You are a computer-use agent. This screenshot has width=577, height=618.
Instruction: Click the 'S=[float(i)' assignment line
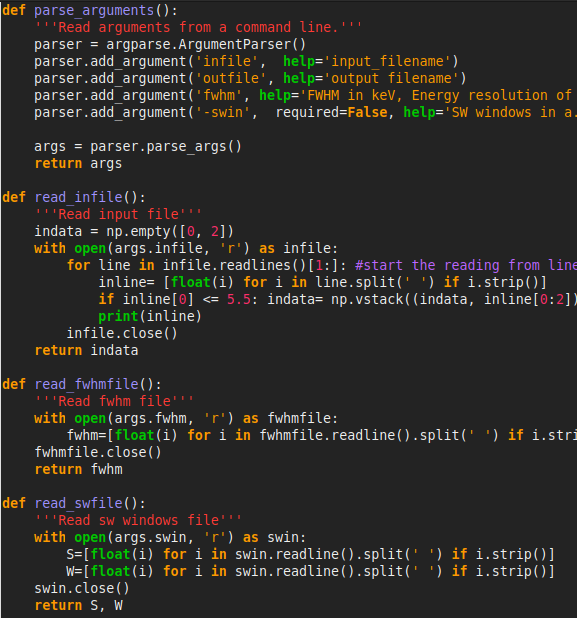[x=310, y=554]
